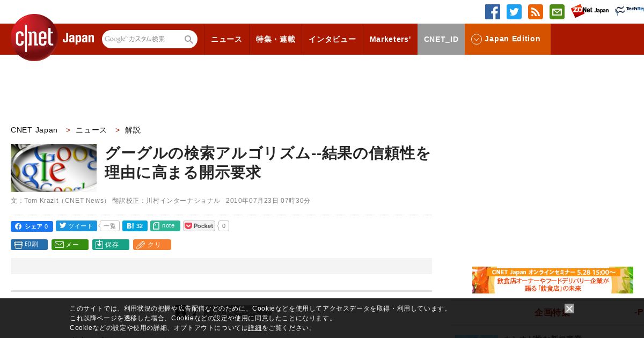
Task: Click the article headline グーグルの検索アルゴリズム
Action: click(x=267, y=163)
